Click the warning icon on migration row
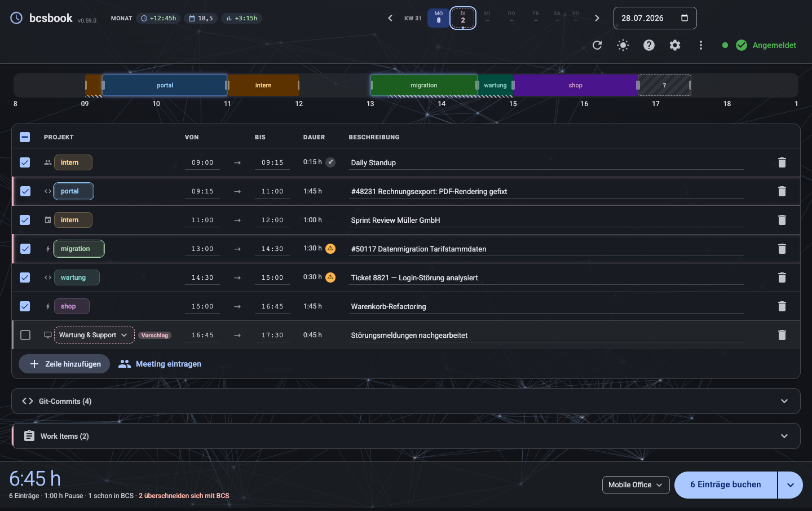Viewport: 812px width, 511px height. point(330,248)
